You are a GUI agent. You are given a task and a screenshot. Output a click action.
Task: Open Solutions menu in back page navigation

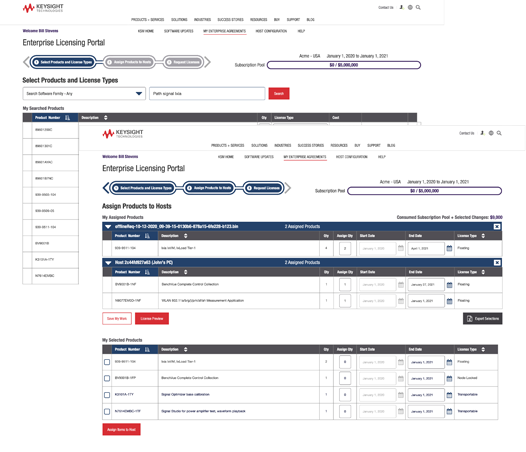179,19
